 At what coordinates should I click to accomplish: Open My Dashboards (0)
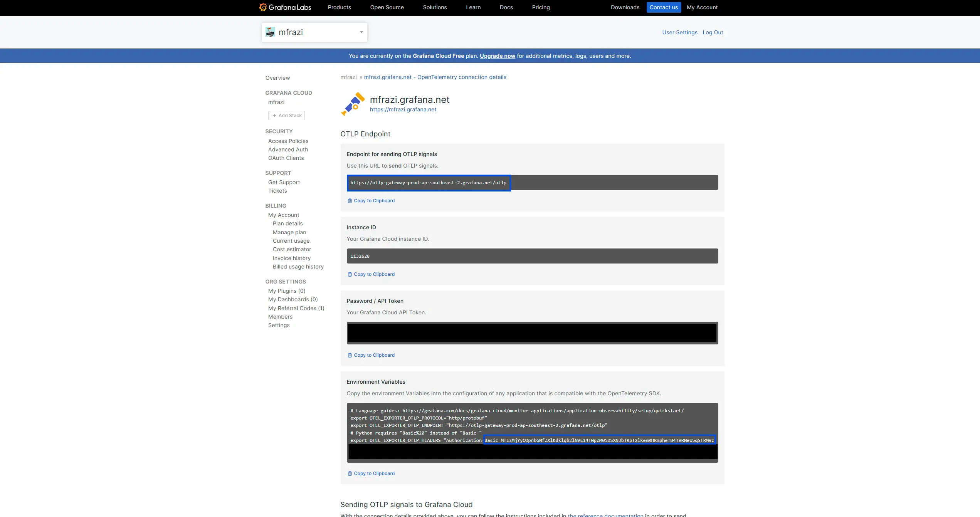point(293,299)
